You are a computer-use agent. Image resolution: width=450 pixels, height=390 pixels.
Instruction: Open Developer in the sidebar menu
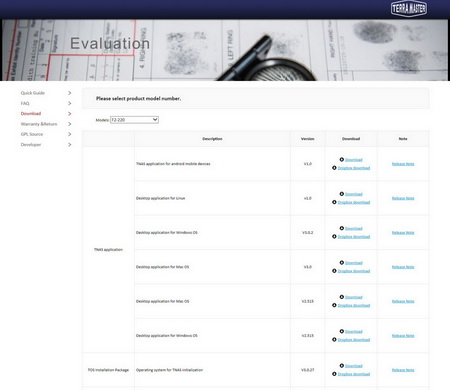click(31, 145)
